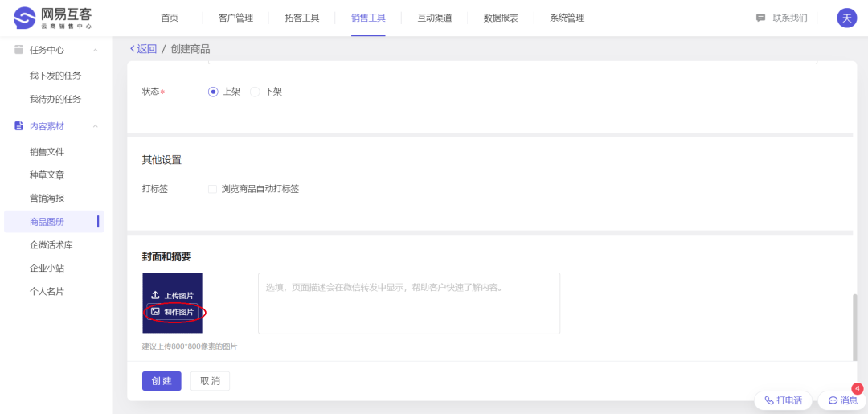868x414 pixels.
Task: Select the 上架 radio button
Action: click(212, 92)
